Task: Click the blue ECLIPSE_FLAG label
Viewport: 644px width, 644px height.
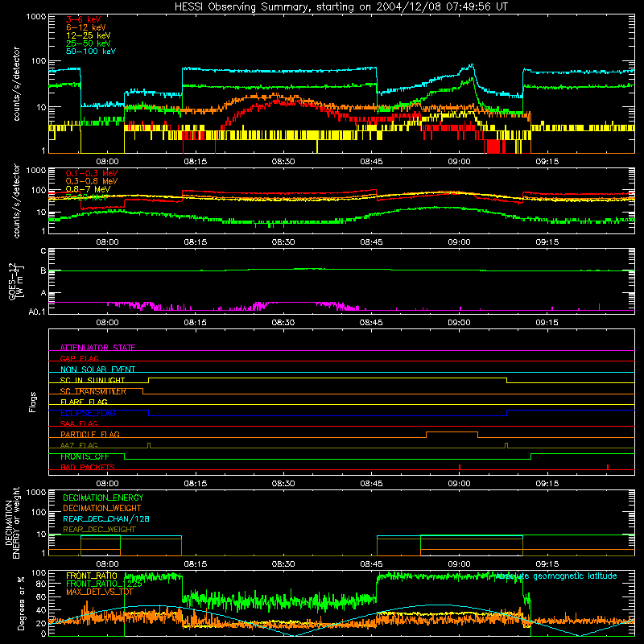Action: pos(88,413)
